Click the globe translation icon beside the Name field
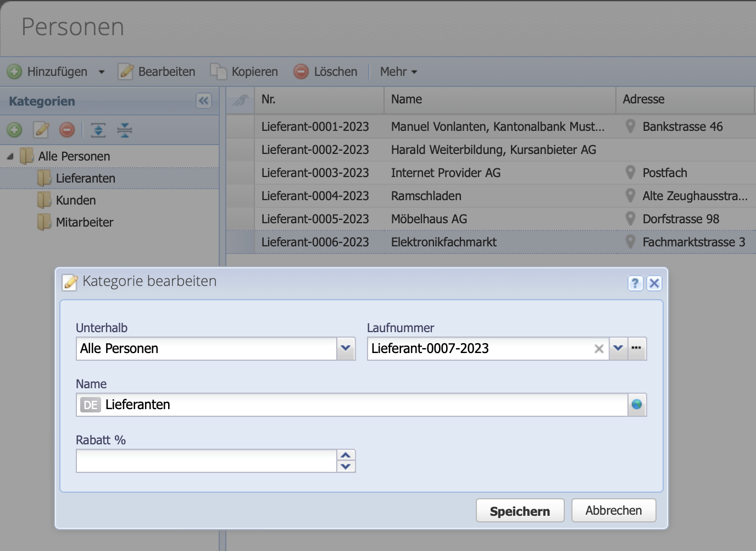Screen dimensions: 756x551 (x=636, y=404)
